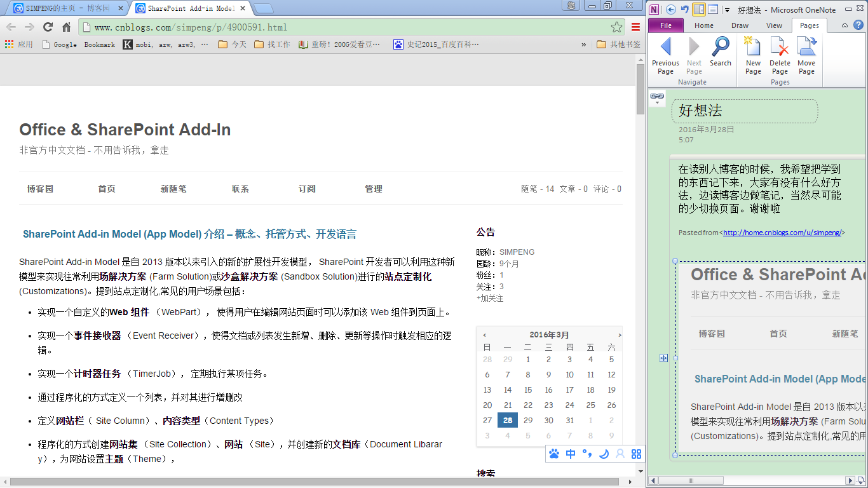Image resolution: width=868 pixels, height=488 pixels.
Task: Click 新随笔 in blog navigation
Action: [x=173, y=189]
